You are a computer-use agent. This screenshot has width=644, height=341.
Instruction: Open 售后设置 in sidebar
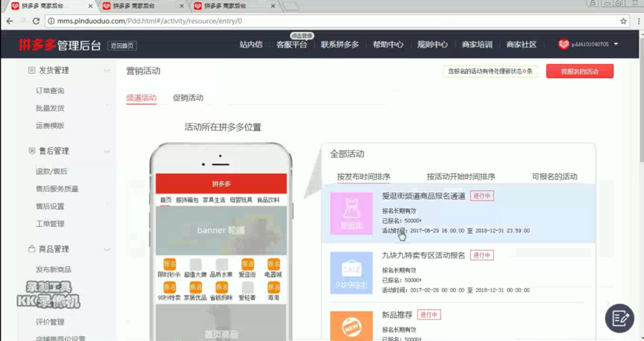50,206
